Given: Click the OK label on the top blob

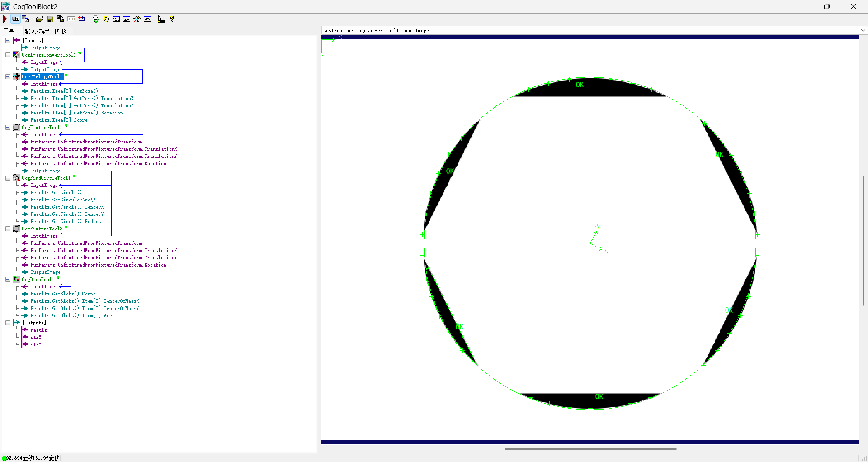Looking at the screenshot, I should pos(580,85).
